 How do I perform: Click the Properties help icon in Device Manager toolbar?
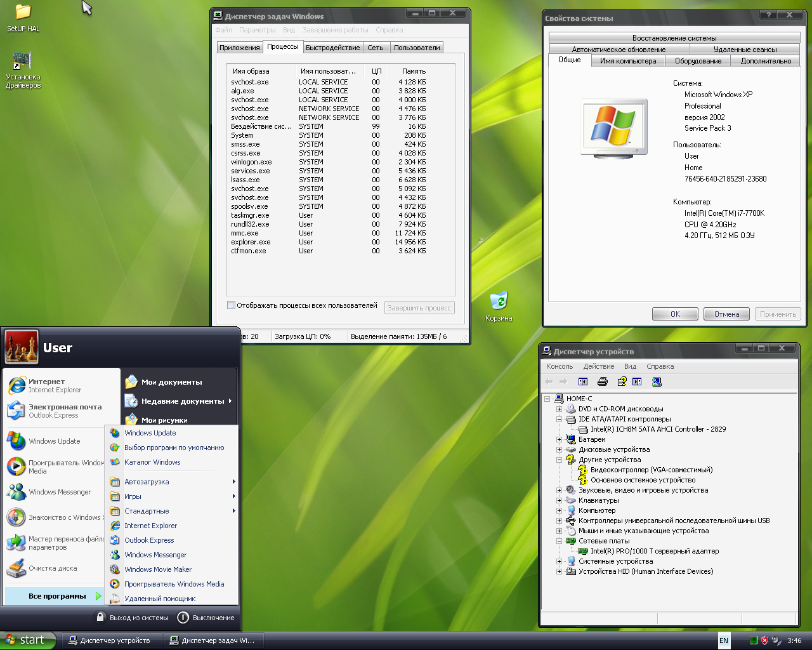(x=622, y=381)
